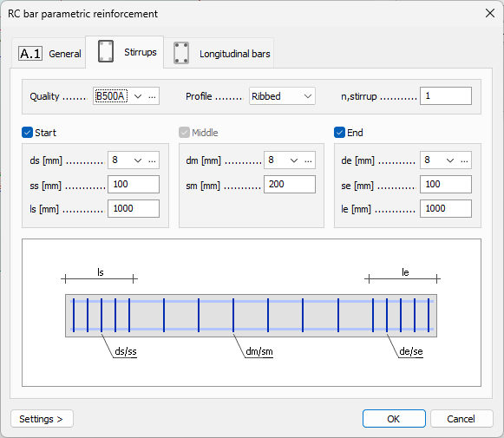Confirm with the OK button
Image resolution: width=504 pixels, height=438 pixels.
tap(394, 419)
